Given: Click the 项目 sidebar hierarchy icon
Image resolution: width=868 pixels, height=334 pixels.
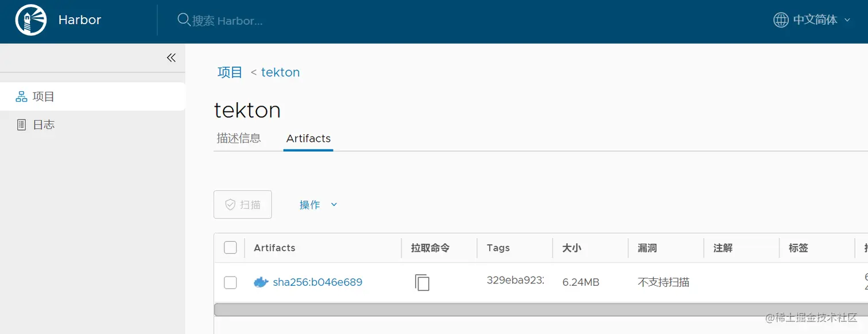Looking at the screenshot, I should coord(21,97).
